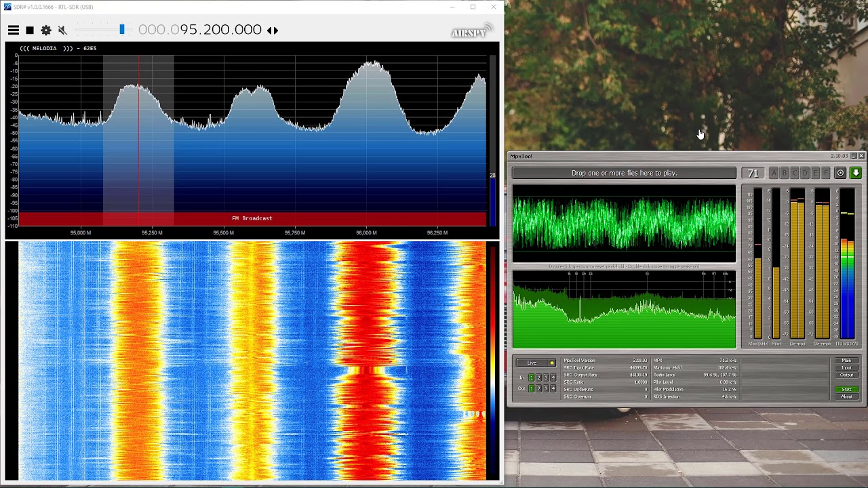Select preset B in MpxTool
The image size is (868, 488).
tap(784, 173)
